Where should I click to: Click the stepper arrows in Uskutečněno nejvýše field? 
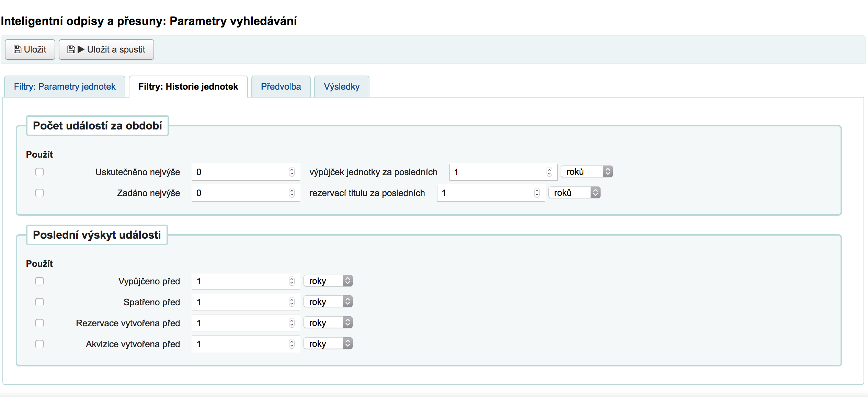pyautogui.click(x=292, y=172)
